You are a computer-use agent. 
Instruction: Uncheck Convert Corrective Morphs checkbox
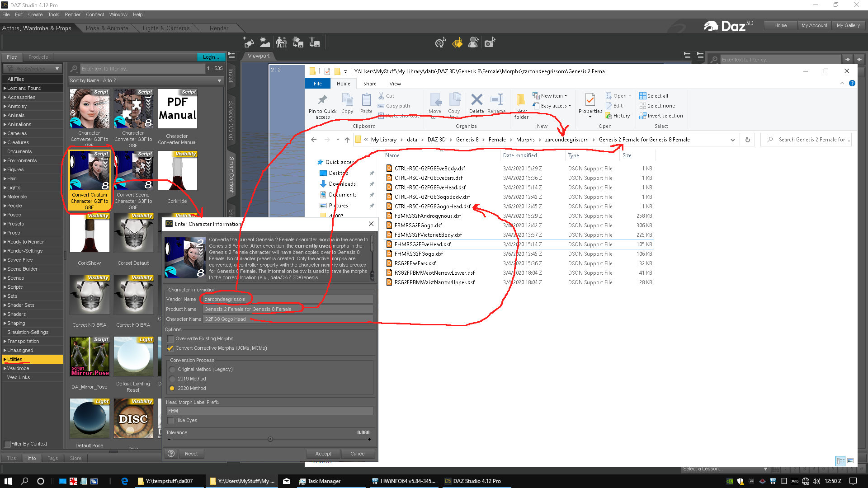[170, 348]
